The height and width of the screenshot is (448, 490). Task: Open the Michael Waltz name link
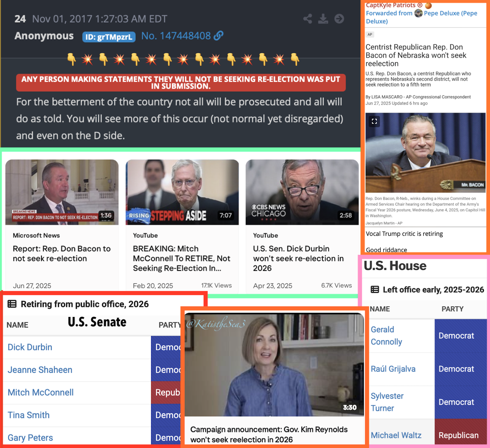coord(396,435)
